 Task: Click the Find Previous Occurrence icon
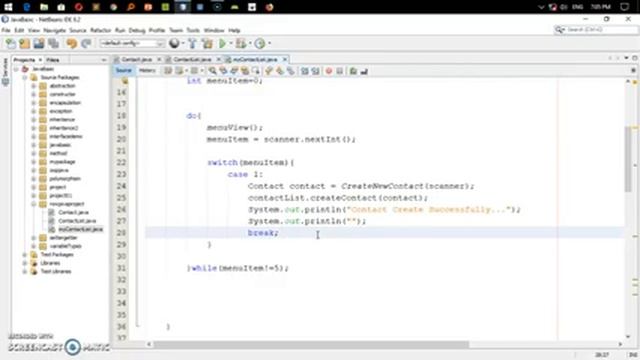[223, 71]
